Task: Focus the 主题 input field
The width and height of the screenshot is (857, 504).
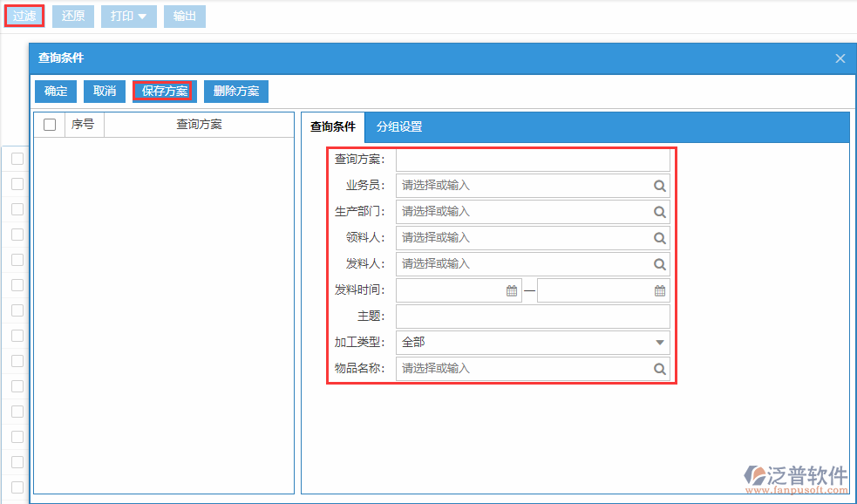Action: tap(533, 317)
